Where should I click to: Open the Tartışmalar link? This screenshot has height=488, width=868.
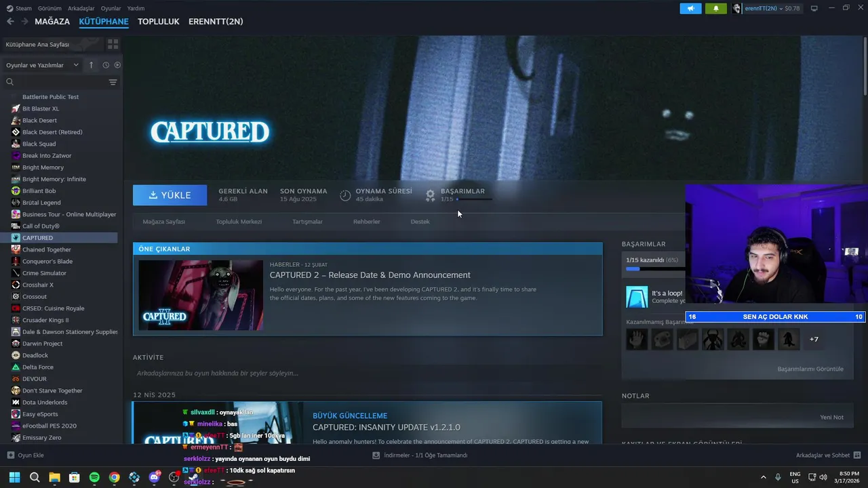[307, 222]
